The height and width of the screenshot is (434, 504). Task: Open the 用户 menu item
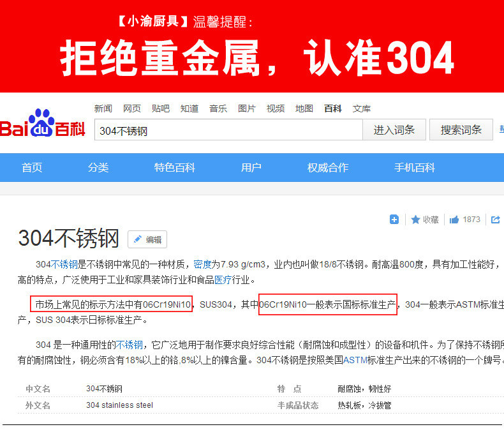coord(251,167)
